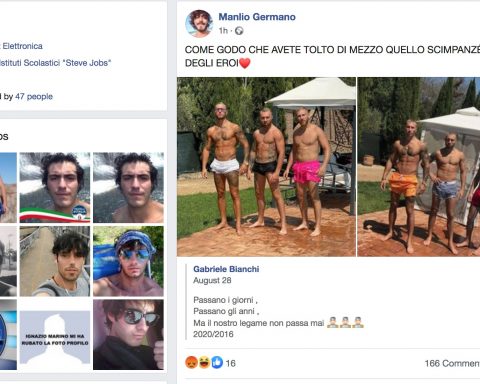
Task: Open the August 28 post date
Action: point(212,280)
